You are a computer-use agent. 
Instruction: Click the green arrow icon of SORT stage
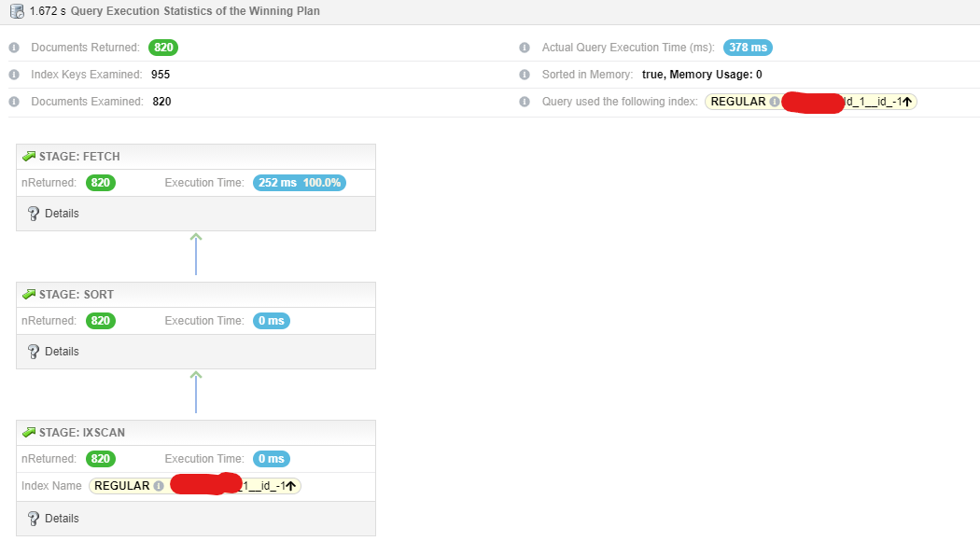coord(29,294)
